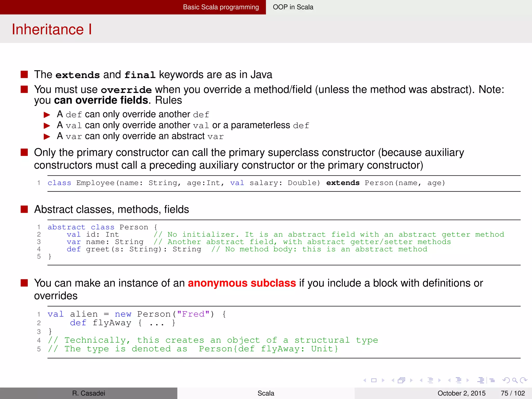Viewport: 532px width, 399px height.
Task: Click the bold 'final' keyword in first bullet
Action: click(140, 75)
